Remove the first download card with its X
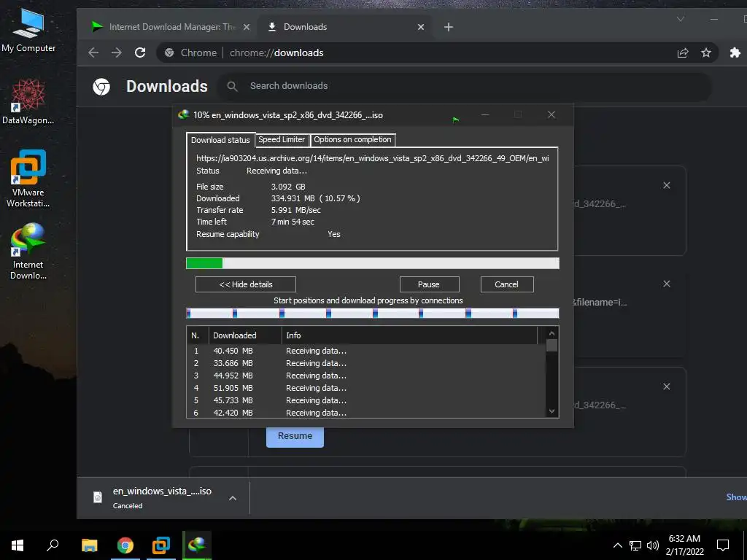Viewport: 747px width, 560px height. pyautogui.click(x=667, y=185)
